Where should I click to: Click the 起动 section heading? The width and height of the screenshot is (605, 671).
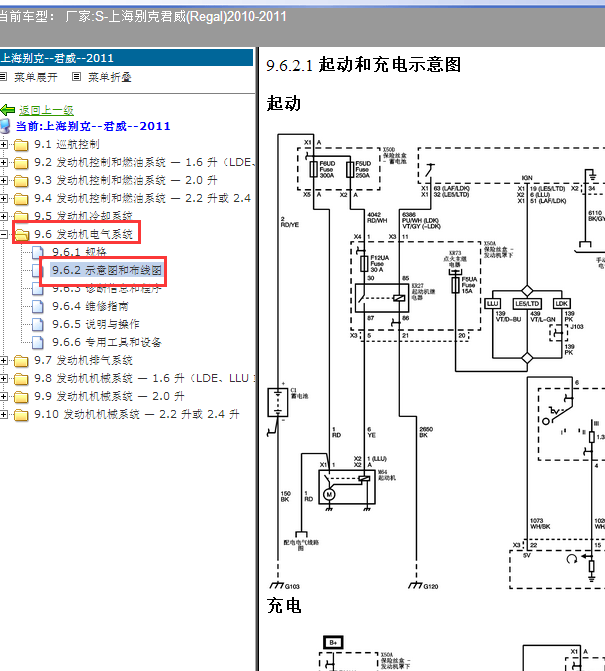point(284,103)
